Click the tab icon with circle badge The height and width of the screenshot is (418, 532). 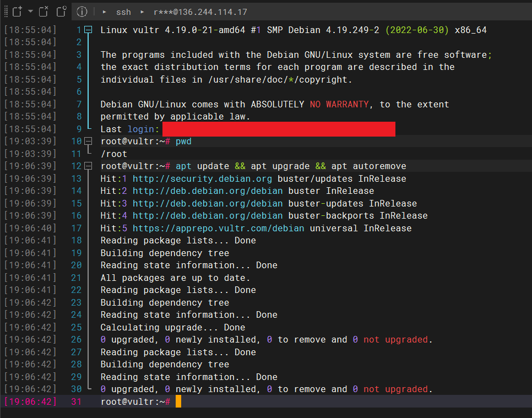click(62, 12)
